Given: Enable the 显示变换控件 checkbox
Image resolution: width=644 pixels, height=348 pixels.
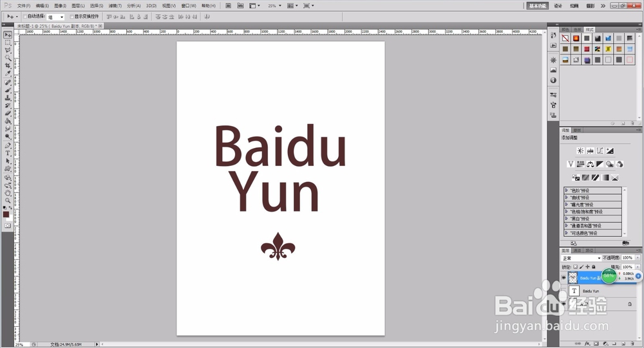Looking at the screenshot, I should (71, 17).
